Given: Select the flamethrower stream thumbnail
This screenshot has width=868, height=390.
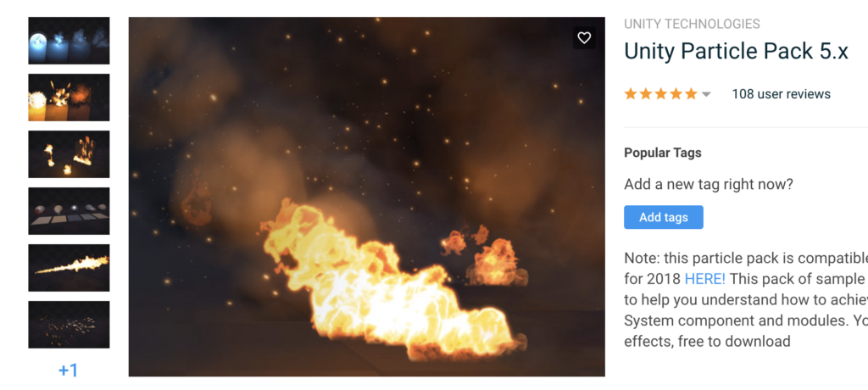Looking at the screenshot, I should tap(70, 268).
